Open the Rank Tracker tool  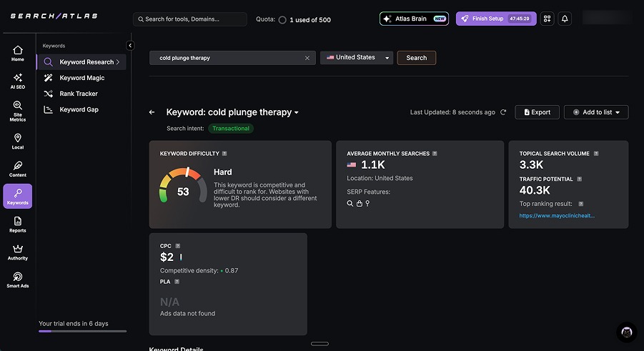tap(81, 94)
